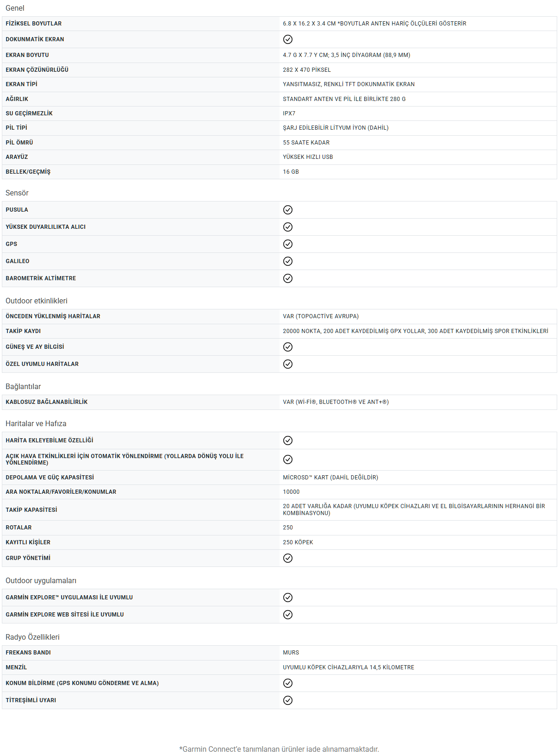Image resolution: width=560 pixels, height=755 pixels.
Task: Click the Grup Yönetimi checkmark icon
Action: tap(288, 558)
